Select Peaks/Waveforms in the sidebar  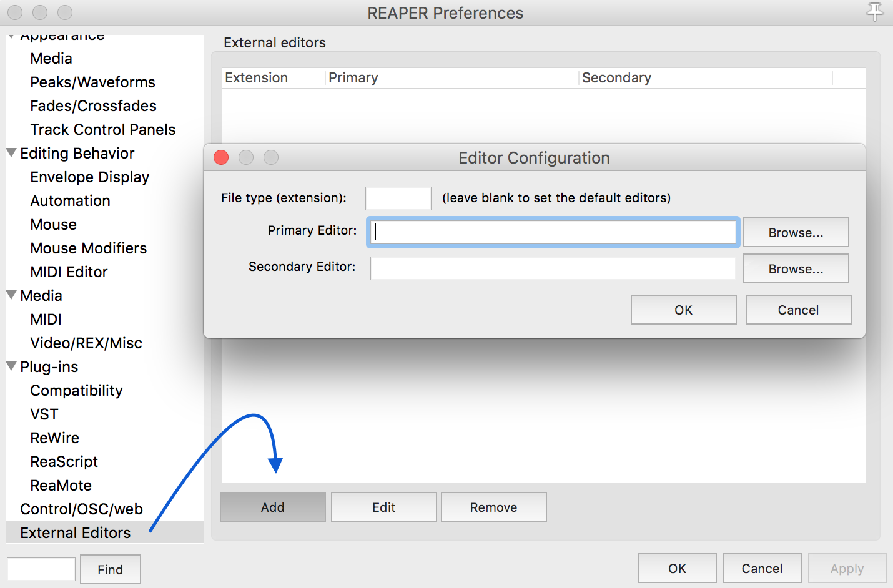[x=92, y=82]
